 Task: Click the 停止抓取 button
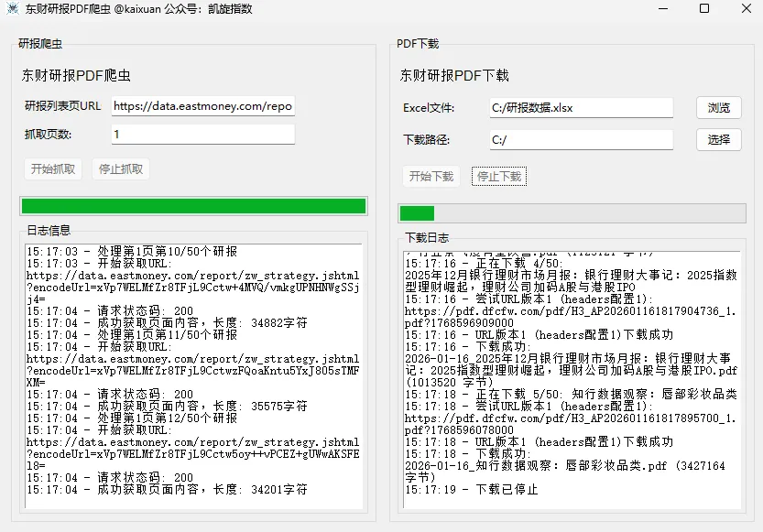(121, 168)
